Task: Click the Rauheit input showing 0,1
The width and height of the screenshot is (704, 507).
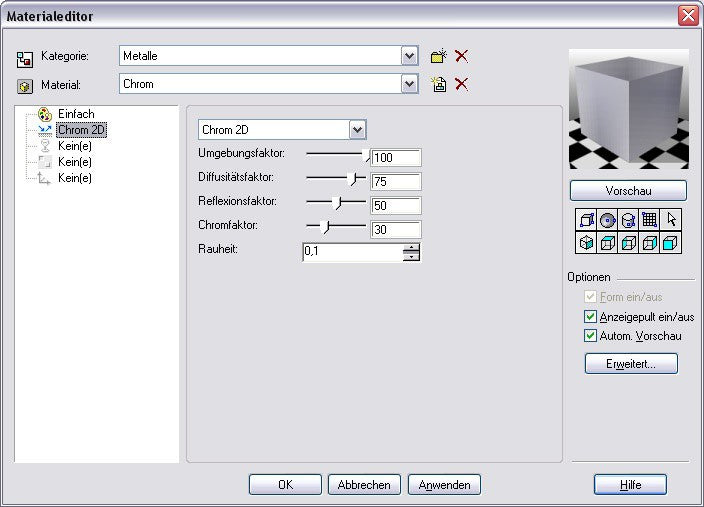Action: click(x=353, y=252)
